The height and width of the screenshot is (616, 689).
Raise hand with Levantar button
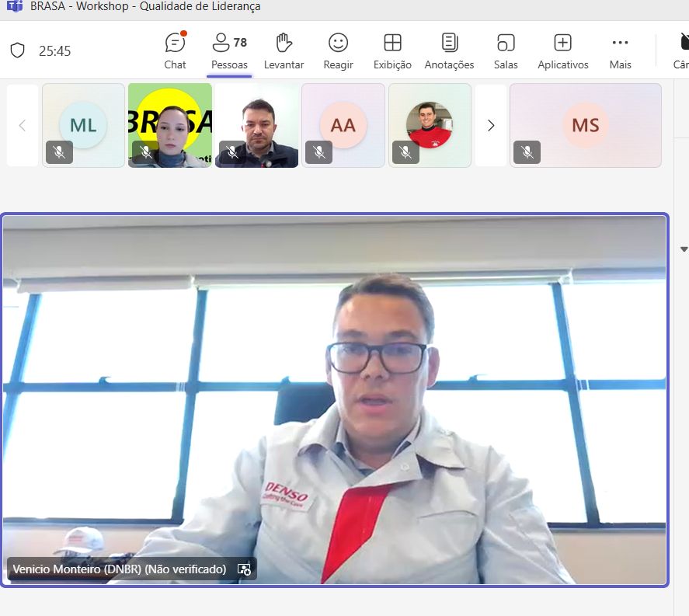[x=284, y=50]
